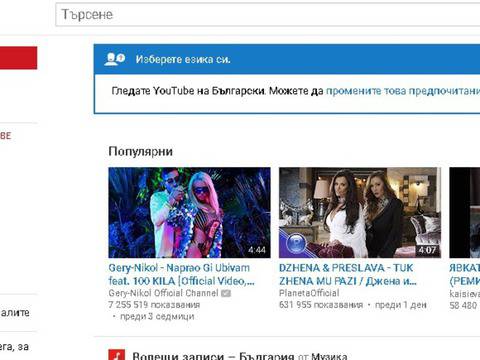Click the 'Gery-Nikol - Naprao Gi Ubivam' video title
480x360 pixels.
182,274
